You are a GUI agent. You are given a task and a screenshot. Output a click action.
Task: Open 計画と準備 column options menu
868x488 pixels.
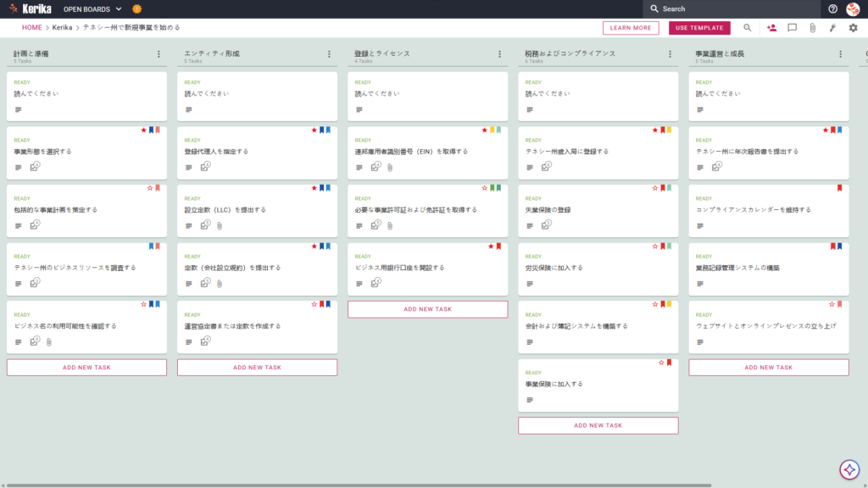[x=159, y=54]
